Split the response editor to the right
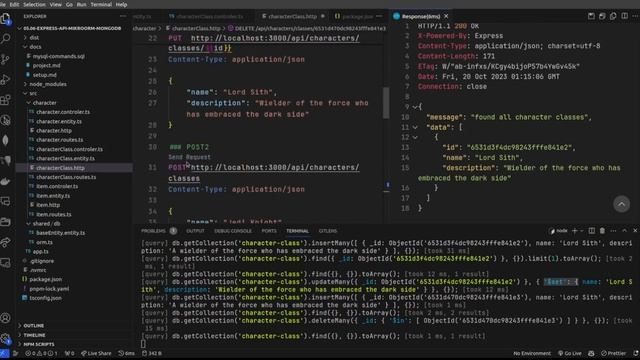Screen dimensions: 640x360 pyautogui.click(x=624, y=16)
